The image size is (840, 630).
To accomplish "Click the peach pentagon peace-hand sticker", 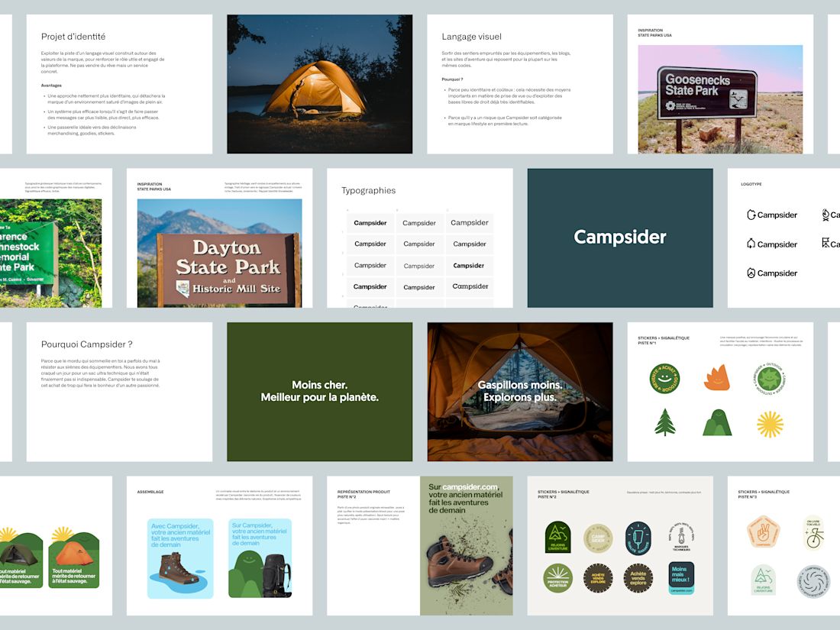I will [x=763, y=532].
